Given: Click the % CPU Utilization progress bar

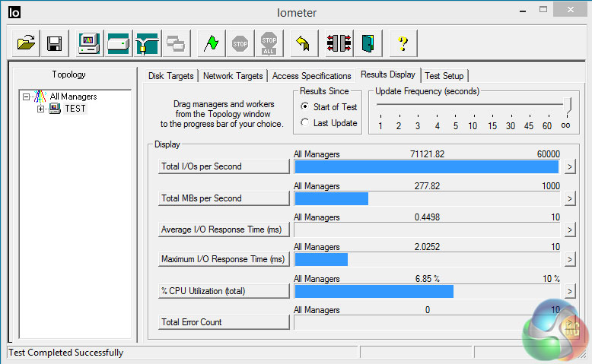Looking at the screenshot, I should tap(427, 292).
